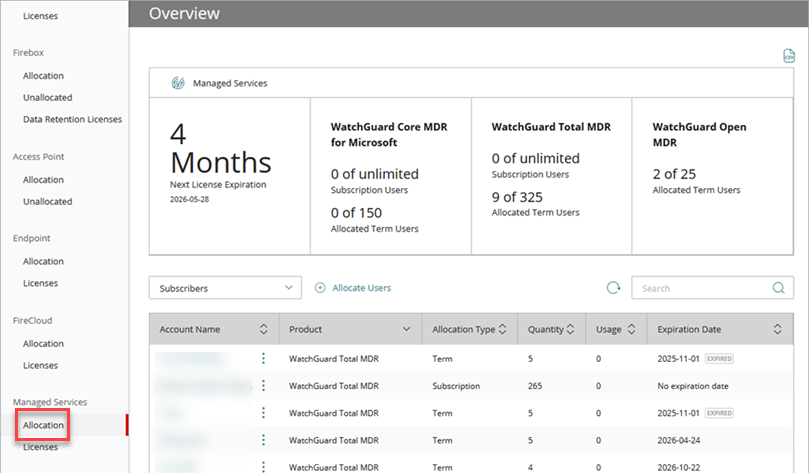Open the Product column filter dropdown
The image size is (809, 473).
point(406,329)
